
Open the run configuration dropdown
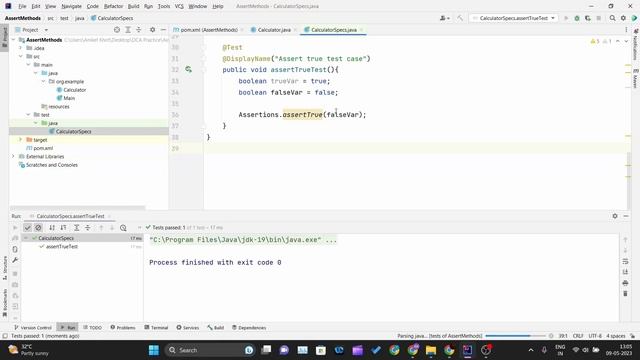click(513, 18)
